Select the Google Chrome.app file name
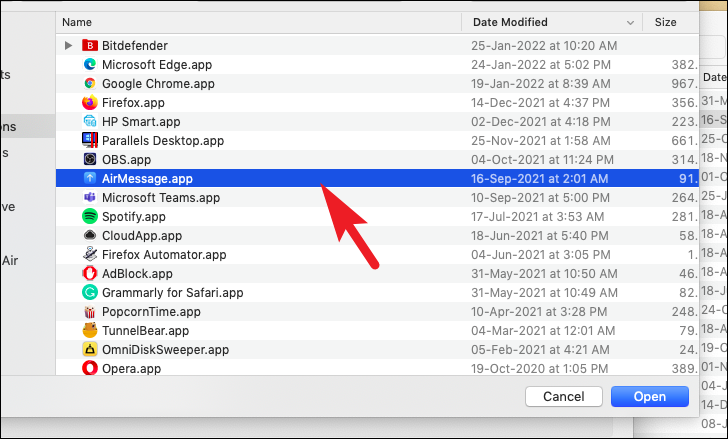The width and height of the screenshot is (728, 439). tap(158, 84)
